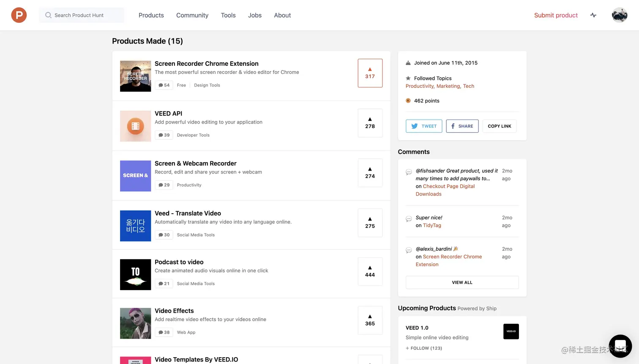Screen dimensions: 639x364
Task: Open Screen Recorder Chrome Extension comment link
Action: point(449,261)
